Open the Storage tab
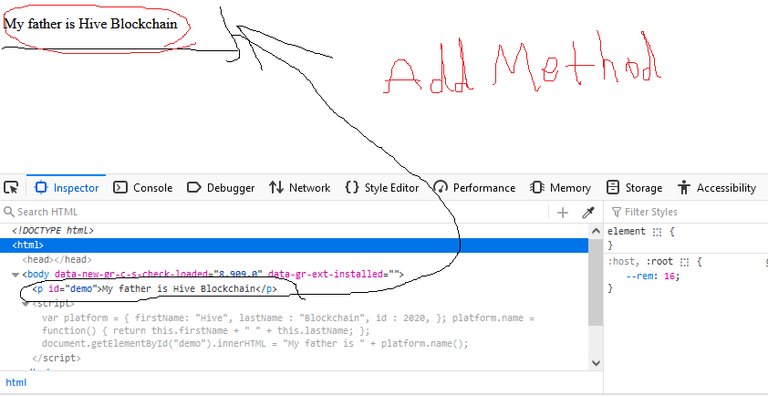Viewport: 768px width, 397px height. [634, 187]
